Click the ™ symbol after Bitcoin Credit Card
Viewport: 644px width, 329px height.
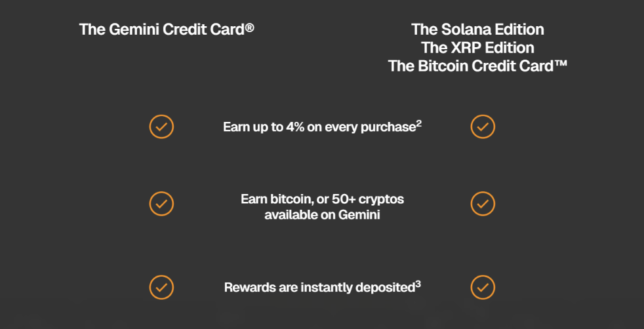(x=560, y=66)
